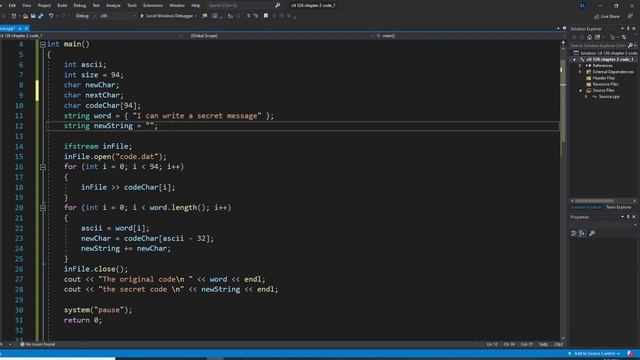The image size is (640, 360).
Task: Open the Test menu
Action: click(96, 5)
